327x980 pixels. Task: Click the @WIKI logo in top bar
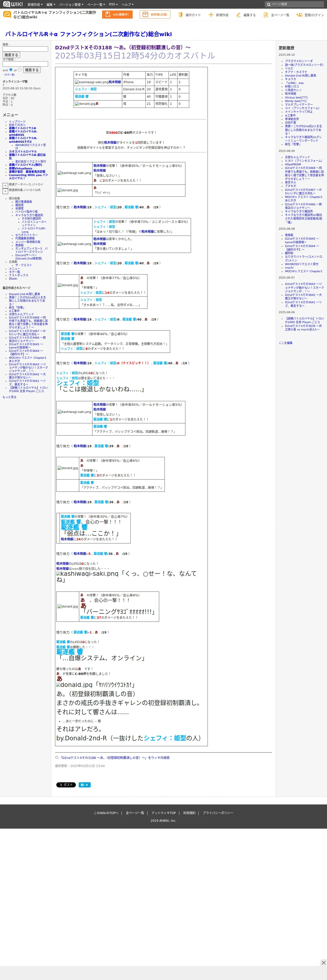coord(13,4)
